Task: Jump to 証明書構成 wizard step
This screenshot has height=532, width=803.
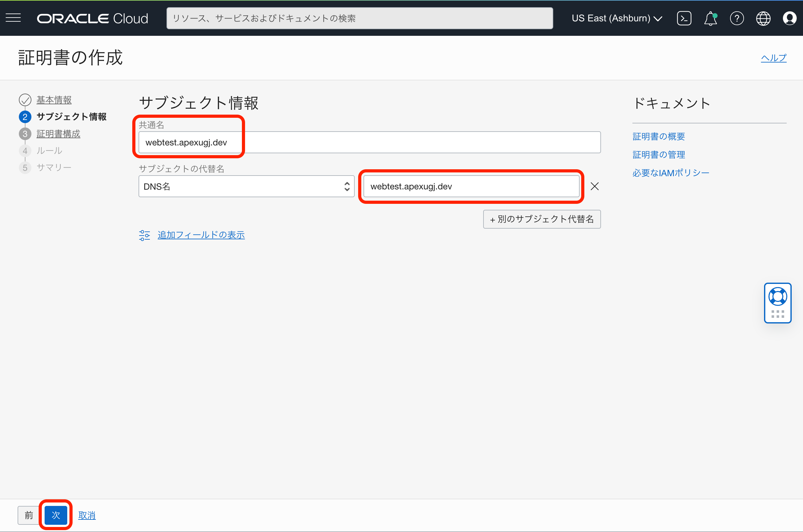Action: tap(58, 134)
